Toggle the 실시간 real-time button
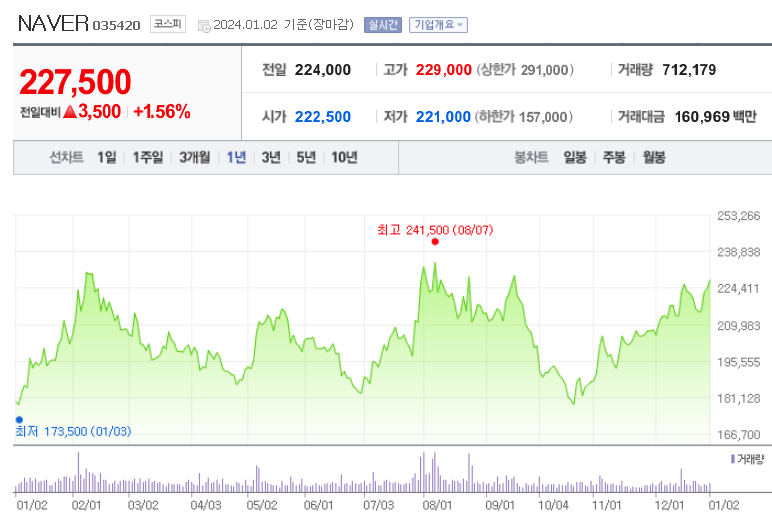The width and height of the screenshot is (772, 531). [x=383, y=25]
